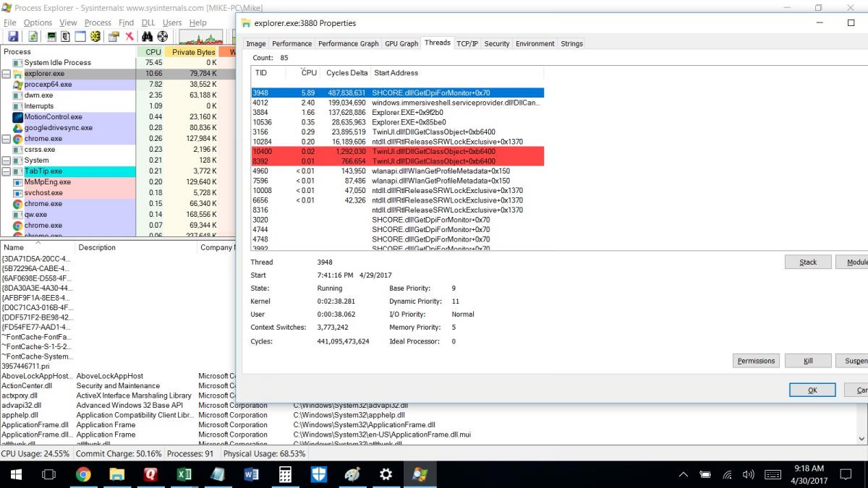The width and height of the screenshot is (868, 488).
Task: Click the Kill thread button
Action: [808, 361]
